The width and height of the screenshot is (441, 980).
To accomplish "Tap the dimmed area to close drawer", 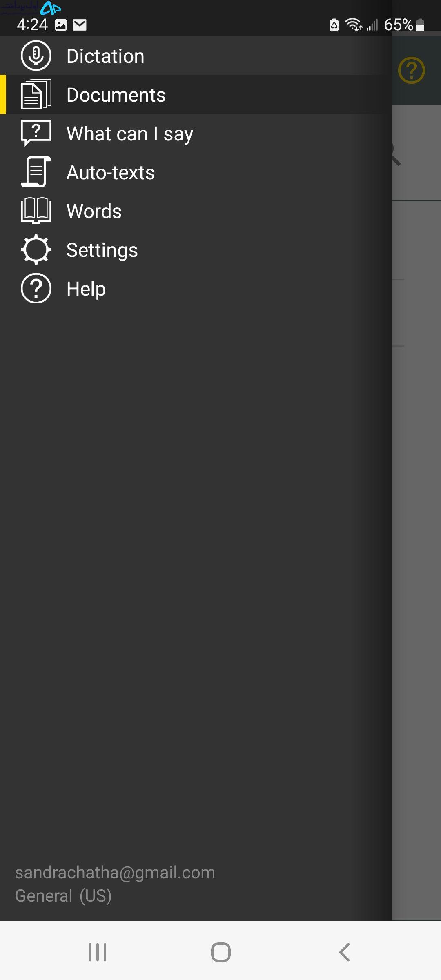I will pos(416,531).
